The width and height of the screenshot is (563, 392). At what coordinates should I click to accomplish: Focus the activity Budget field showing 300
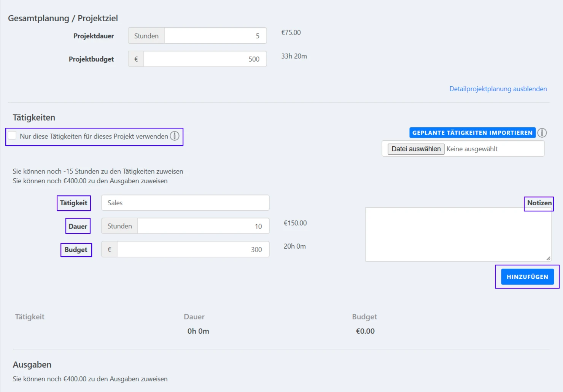tap(193, 249)
